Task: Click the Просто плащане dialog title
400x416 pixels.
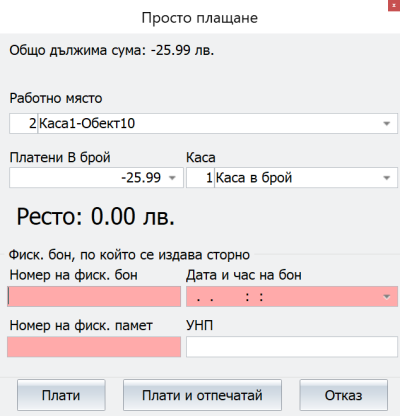Action: [200, 18]
